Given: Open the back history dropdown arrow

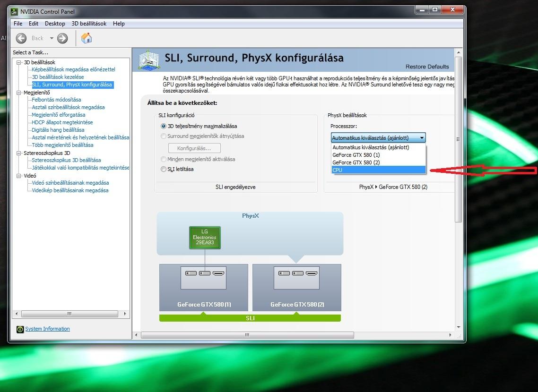Looking at the screenshot, I should (52, 38).
